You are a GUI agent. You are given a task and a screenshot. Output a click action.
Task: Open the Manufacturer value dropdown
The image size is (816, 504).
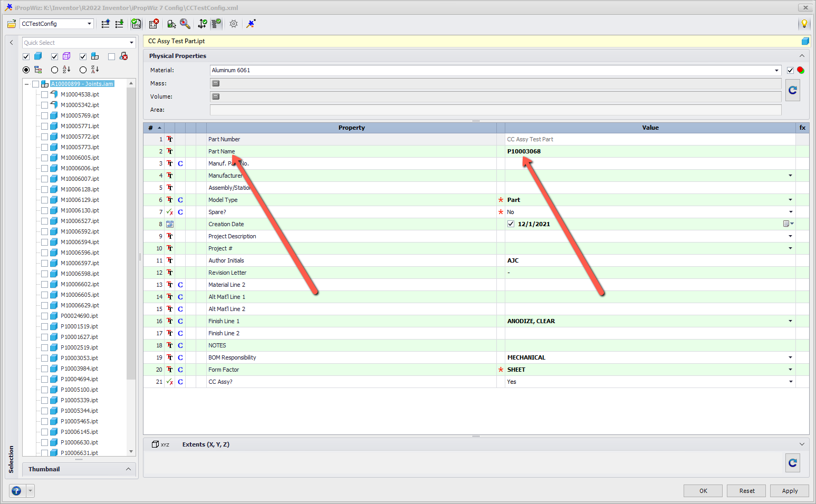tap(790, 175)
